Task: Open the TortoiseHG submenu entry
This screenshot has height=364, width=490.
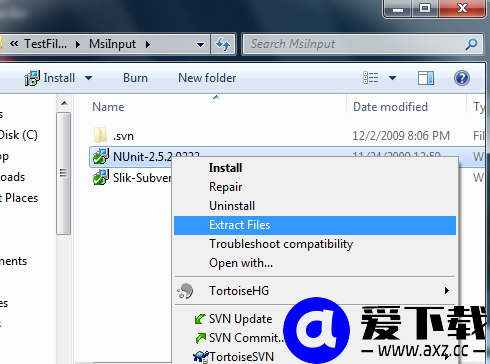Action: pyautogui.click(x=315, y=291)
